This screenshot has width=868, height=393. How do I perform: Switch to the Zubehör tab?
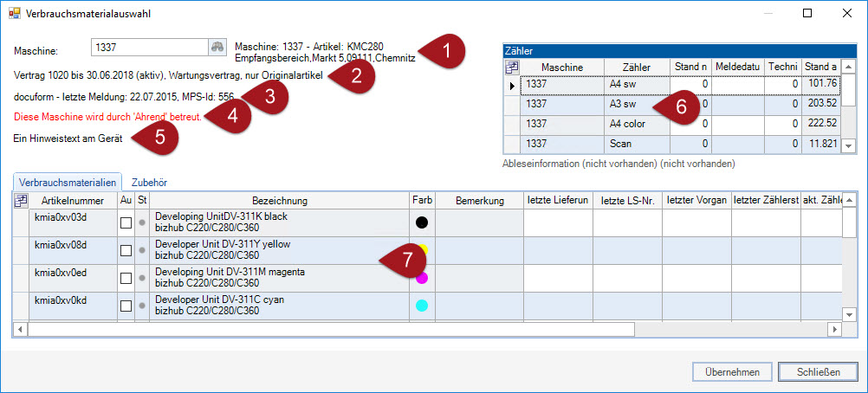click(x=148, y=183)
